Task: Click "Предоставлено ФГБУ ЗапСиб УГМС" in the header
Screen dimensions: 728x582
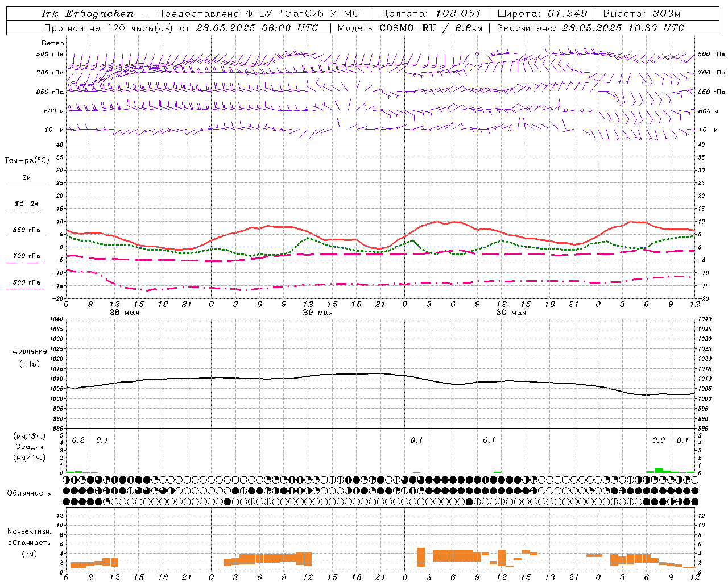Action: [260, 14]
